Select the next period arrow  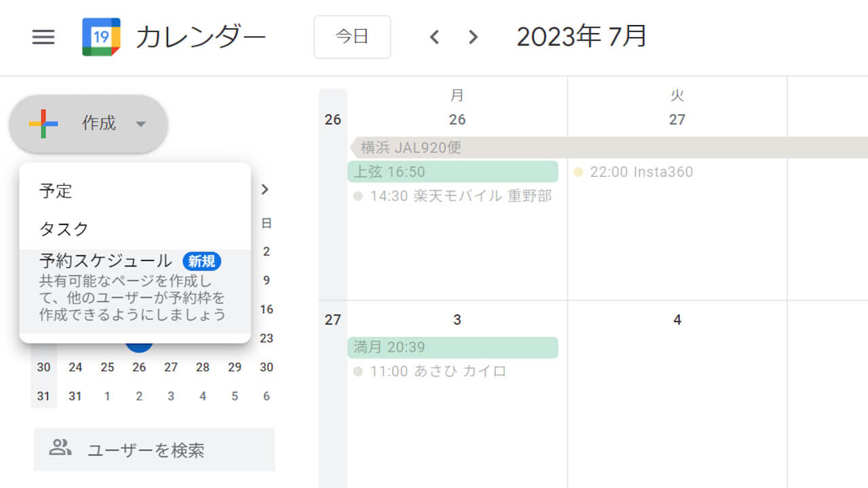tap(472, 37)
